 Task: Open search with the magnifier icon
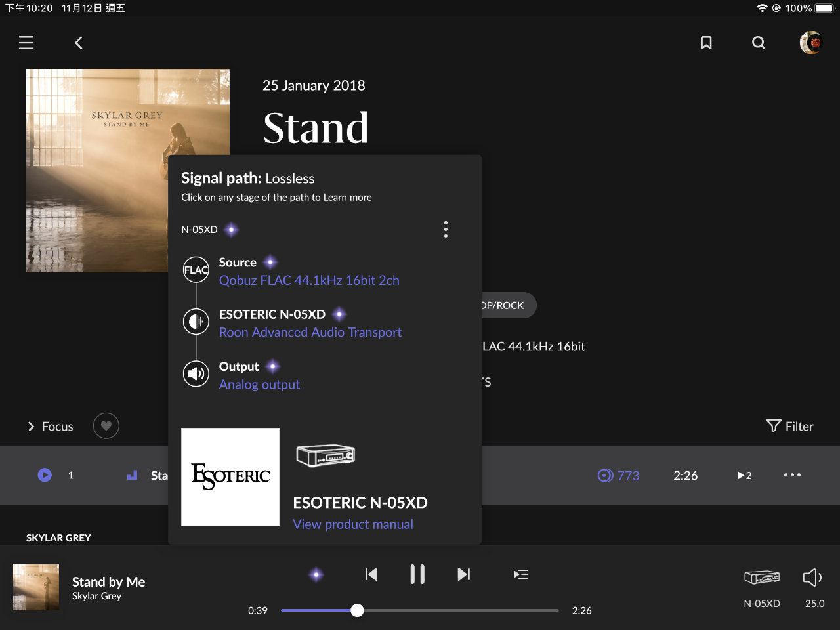click(759, 43)
